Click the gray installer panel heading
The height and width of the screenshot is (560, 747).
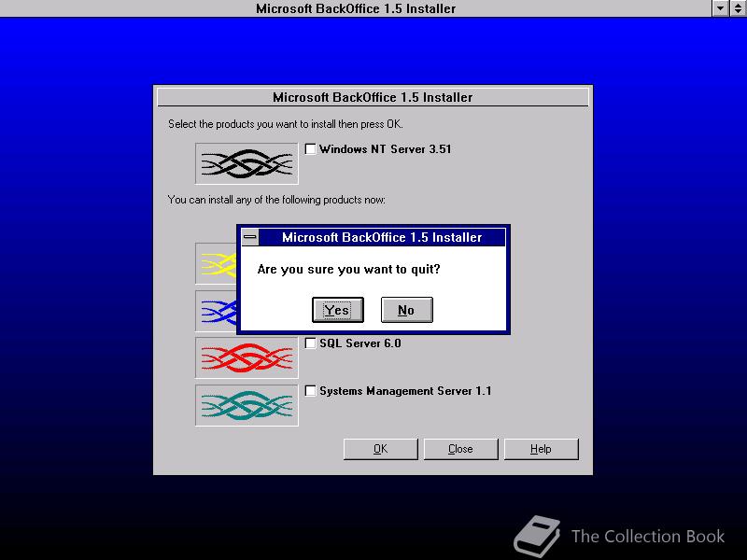click(x=373, y=97)
